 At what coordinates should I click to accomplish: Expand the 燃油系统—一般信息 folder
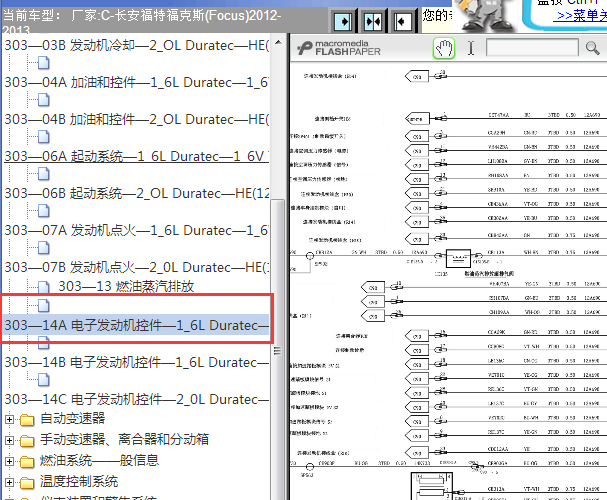point(9,461)
